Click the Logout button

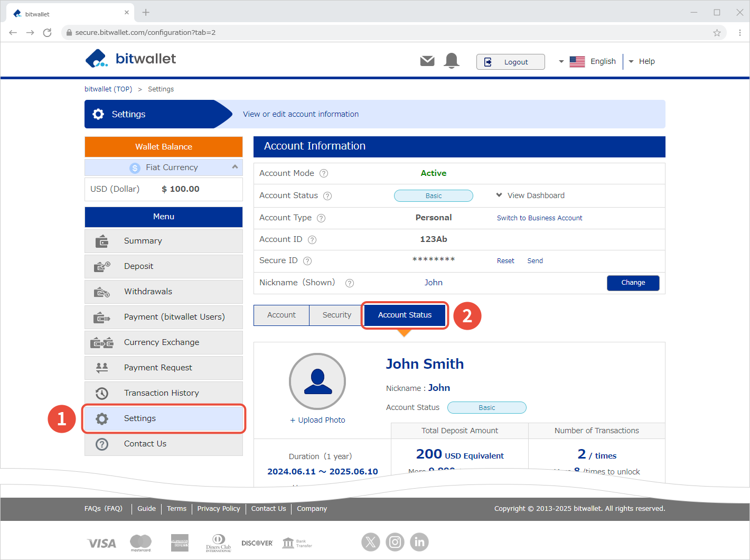coord(510,62)
